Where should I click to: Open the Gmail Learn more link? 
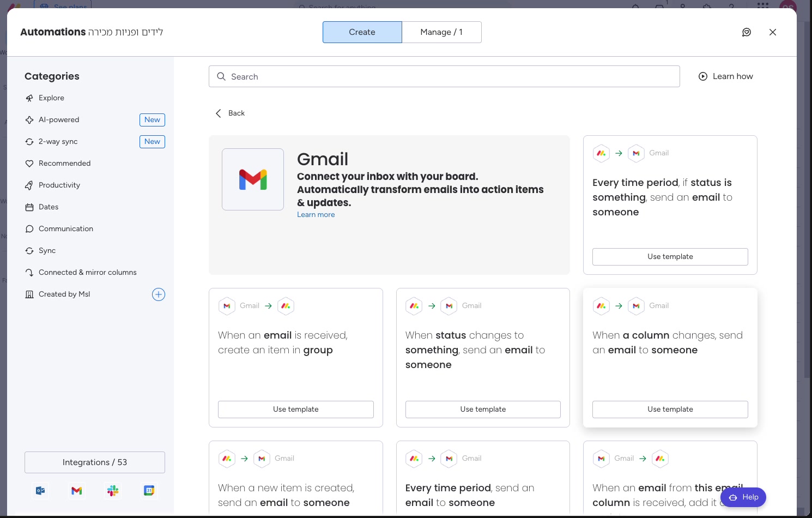coord(316,215)
